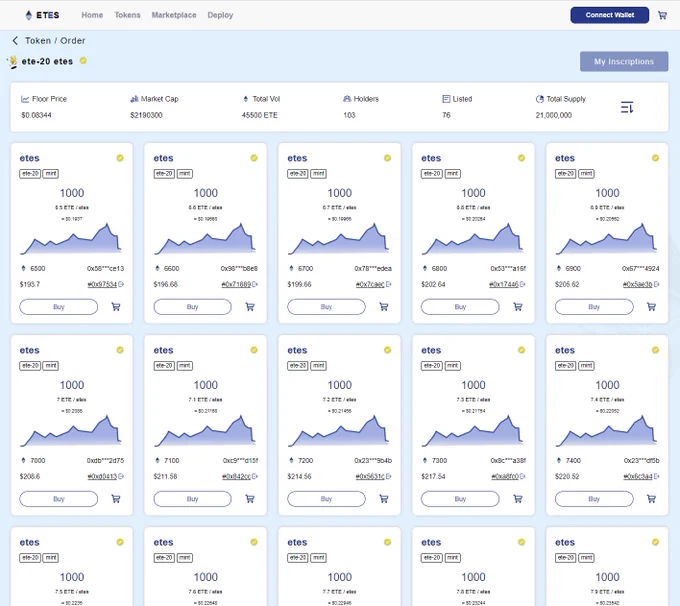Click the ete-20 tag on the $196.68 card
The height and width of the screenshot is (606, 680).
click(164, 174)
